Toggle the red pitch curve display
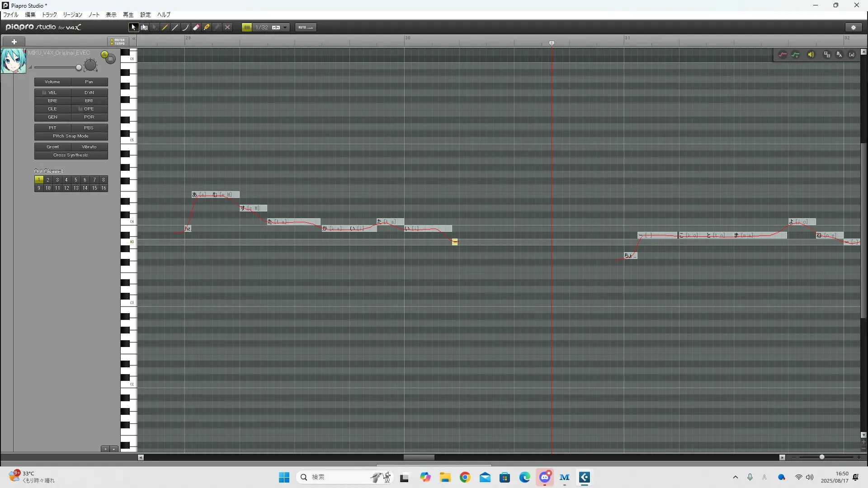The width and height of the screenshot is (868, 488). (x=783, y=55)
